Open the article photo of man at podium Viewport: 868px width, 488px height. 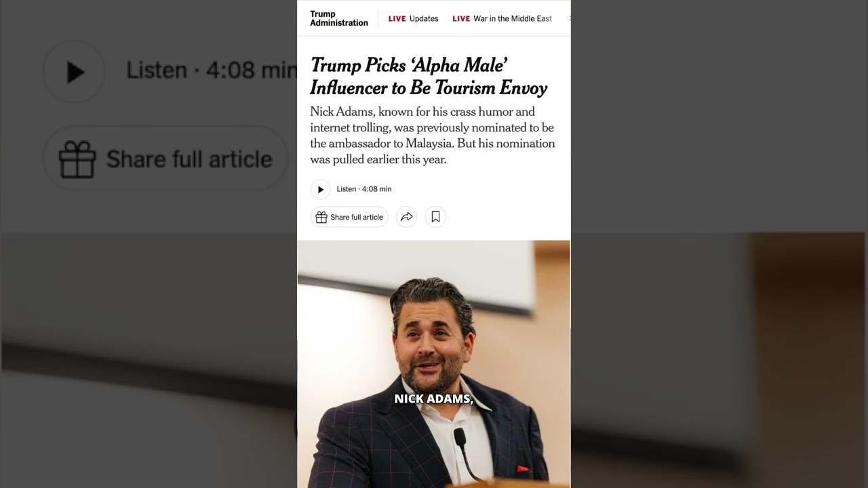[434, 364]
